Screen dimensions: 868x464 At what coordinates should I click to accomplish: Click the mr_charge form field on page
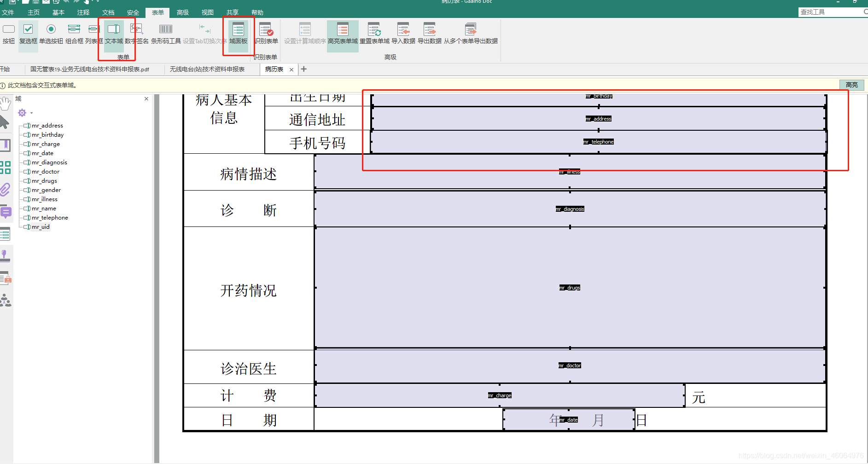(500, 395)
